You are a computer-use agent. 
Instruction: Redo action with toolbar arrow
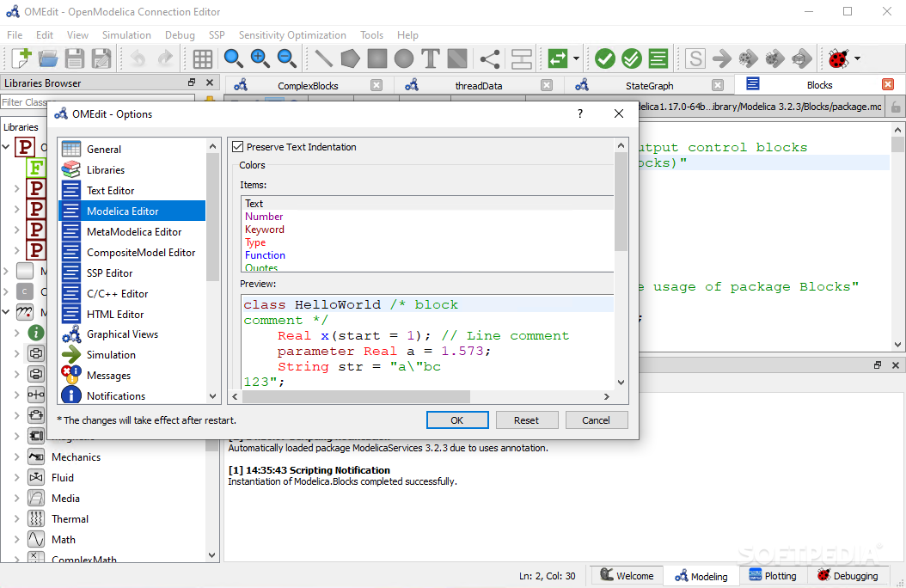165,58
